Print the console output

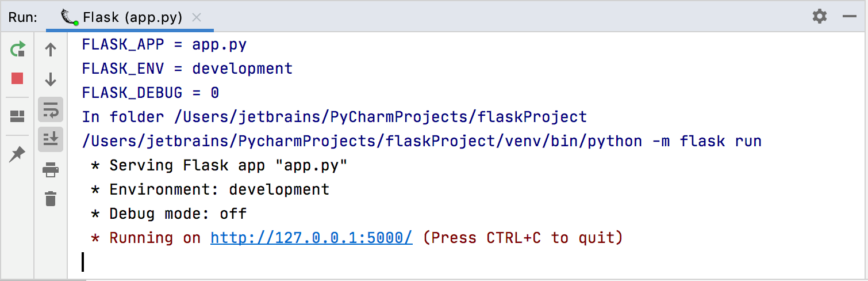click(x=51, y=170)
